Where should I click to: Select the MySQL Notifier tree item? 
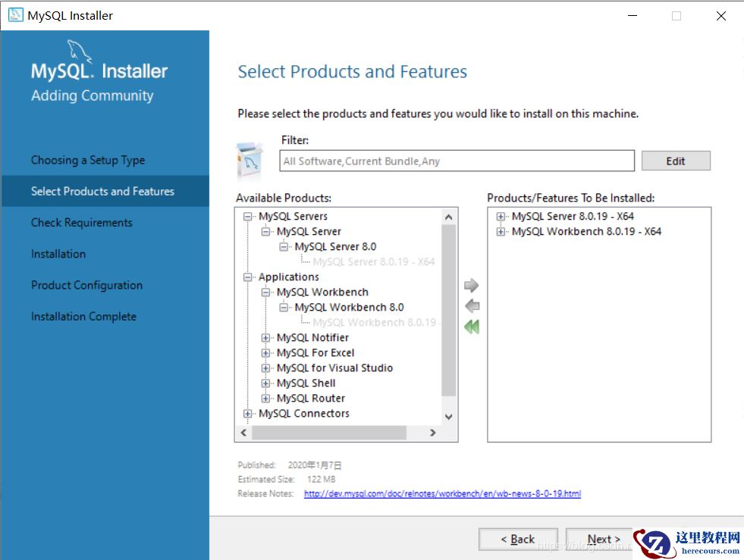click(312, 338)
